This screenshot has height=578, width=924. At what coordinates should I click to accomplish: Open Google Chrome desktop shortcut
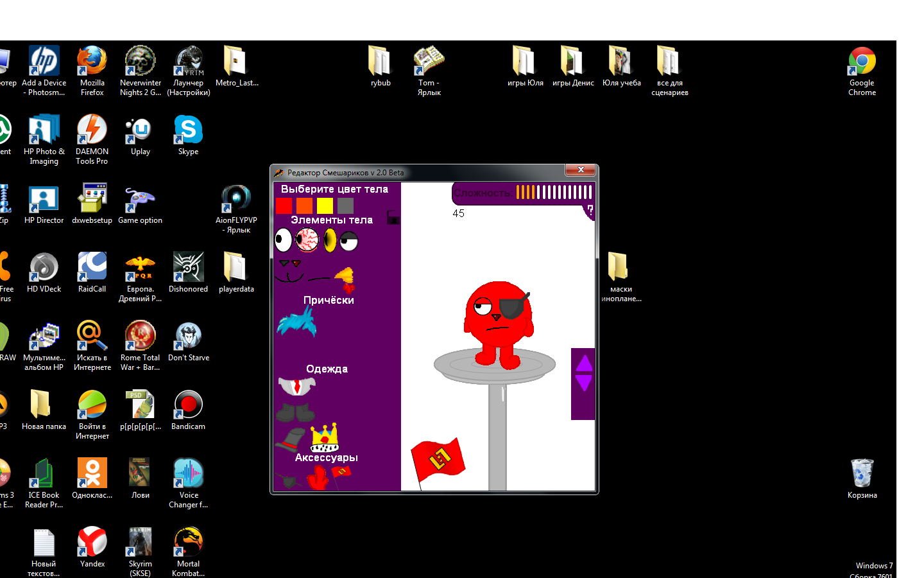[x=862, y=71]
